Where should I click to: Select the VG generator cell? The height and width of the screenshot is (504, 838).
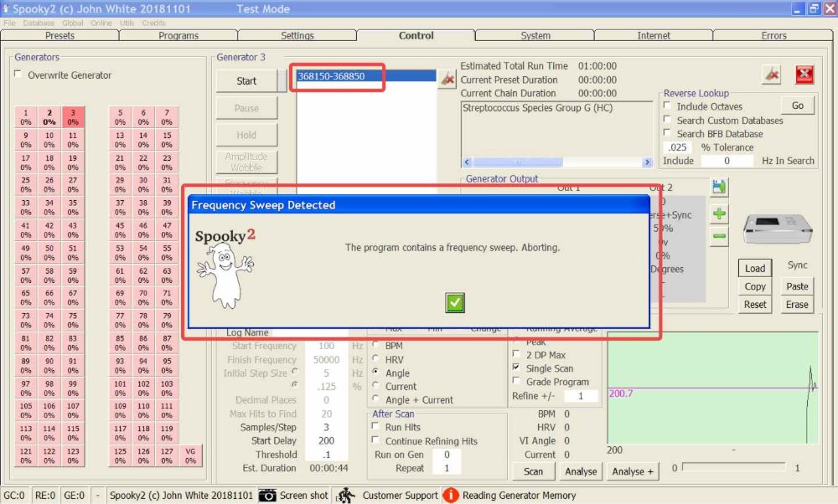(190, 455)
